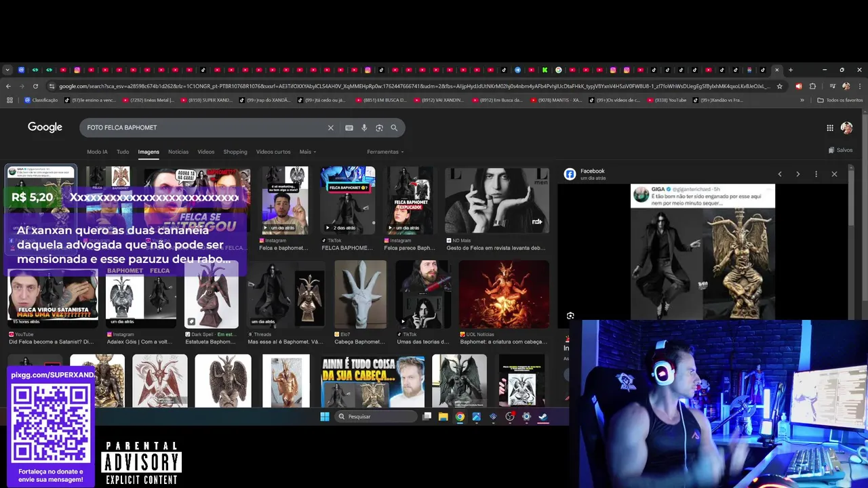The image size is (868, 488).
Task: Go back in Chrome navigation
Action: point(8,86)
